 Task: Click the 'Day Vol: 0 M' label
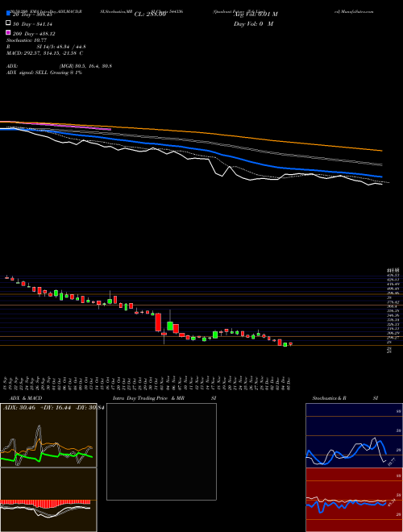(253, 24)
